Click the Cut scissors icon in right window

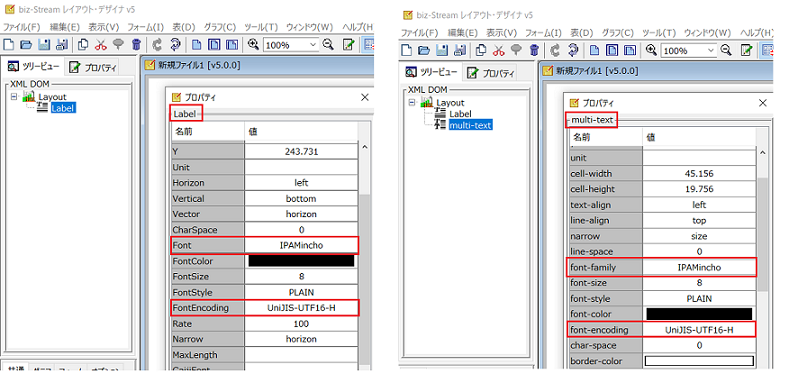pos(499,50)
